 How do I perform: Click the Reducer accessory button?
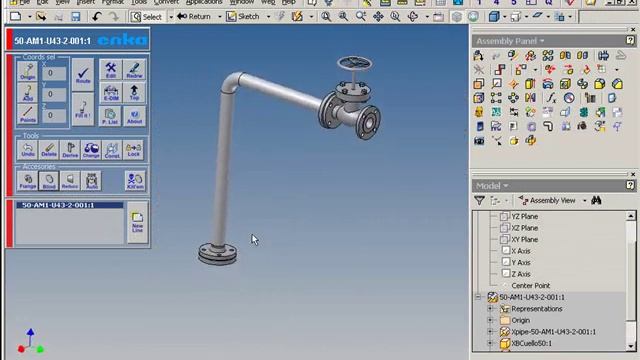coord(70,181)
